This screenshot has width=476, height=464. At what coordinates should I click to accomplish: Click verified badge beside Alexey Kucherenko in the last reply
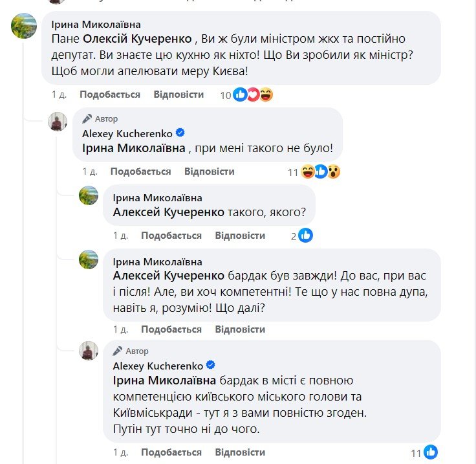point(211,365)
